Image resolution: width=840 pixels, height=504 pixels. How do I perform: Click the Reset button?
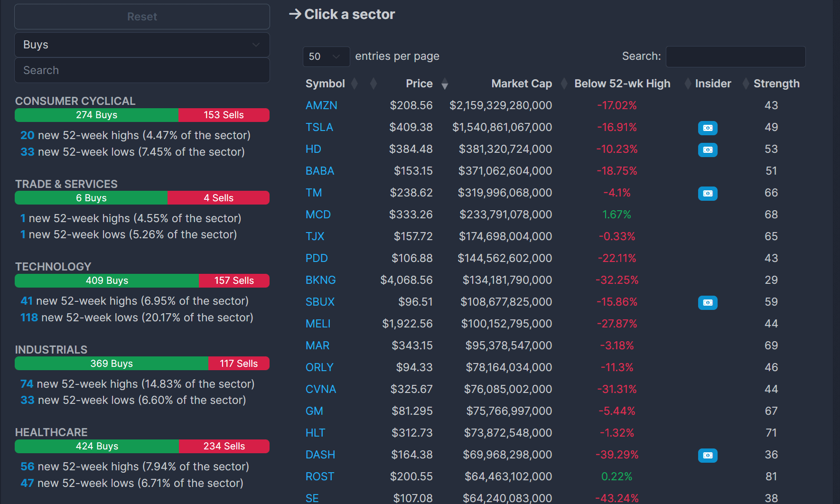click(142, 17)
